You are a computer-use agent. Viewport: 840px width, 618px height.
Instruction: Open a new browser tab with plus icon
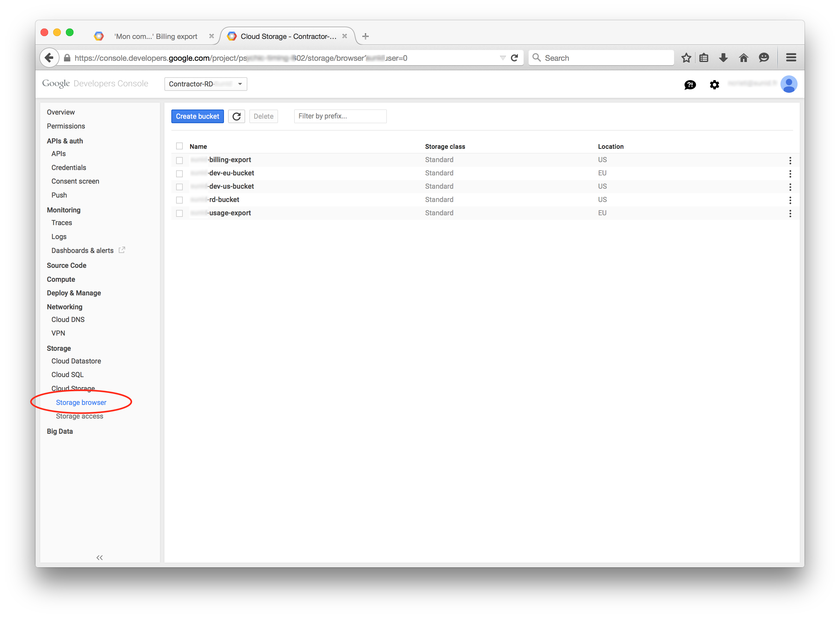click(365, 36)
